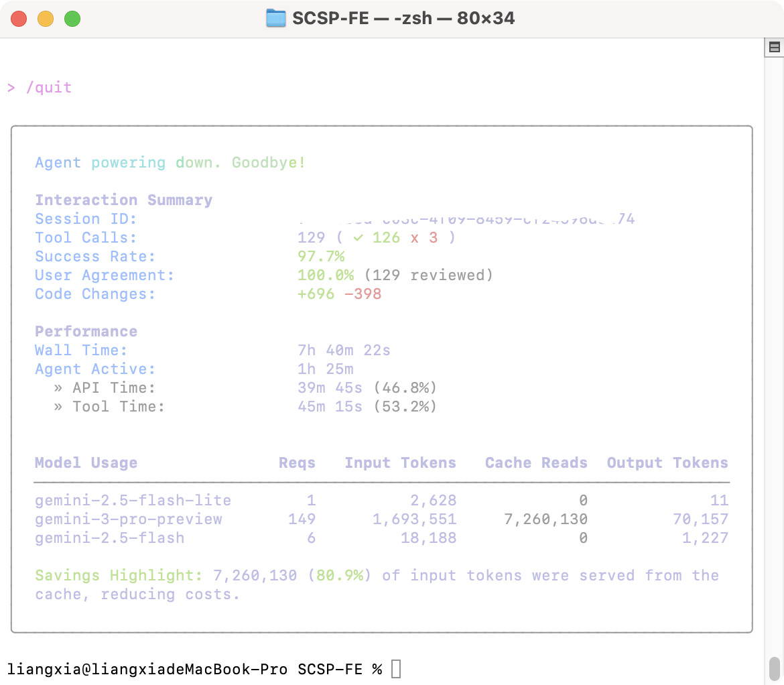Click the '1h 25m' agent active value
The width and height of the screenshot is (784, 685).
click(x=326, y=369)
